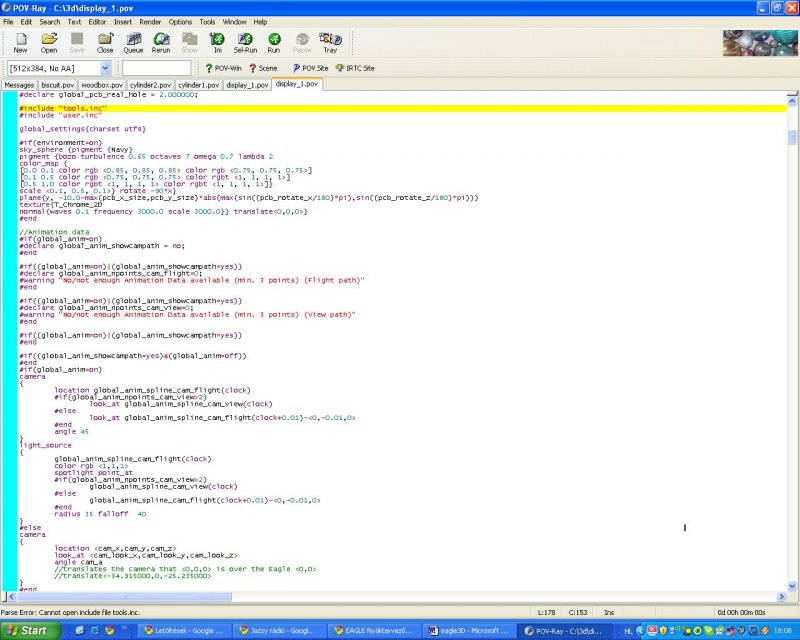Open a file with the Open icon

(49, 43)
